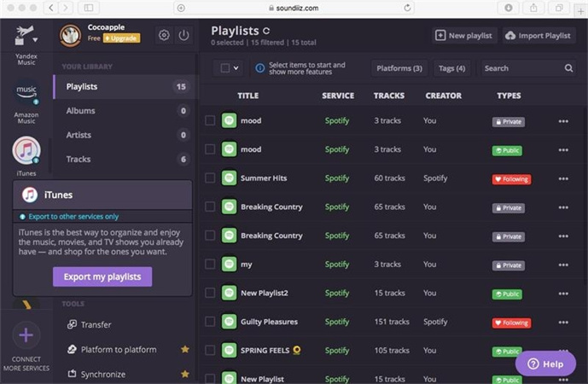Select the Amazon Music service icon
The image size is (588, 384).
(26, 94)
